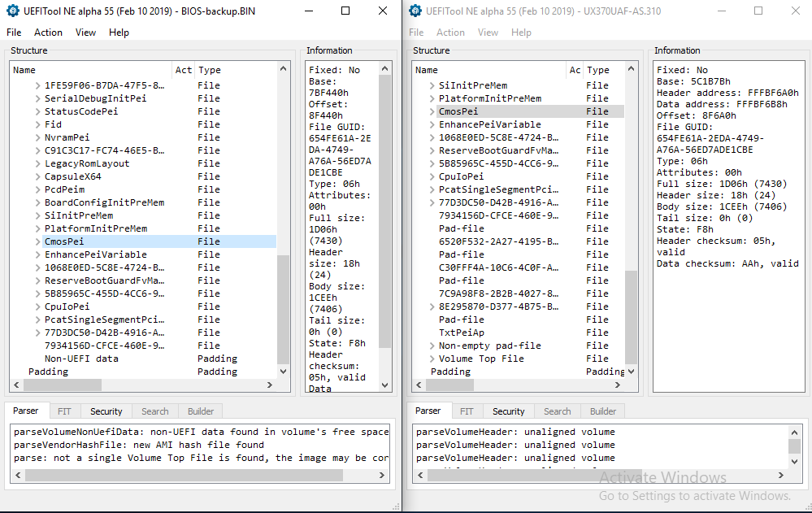Switch to Builder tab in UX370UAF-AS.310 window
Viewport: 812px width, 513px height.
click(603, 411)
